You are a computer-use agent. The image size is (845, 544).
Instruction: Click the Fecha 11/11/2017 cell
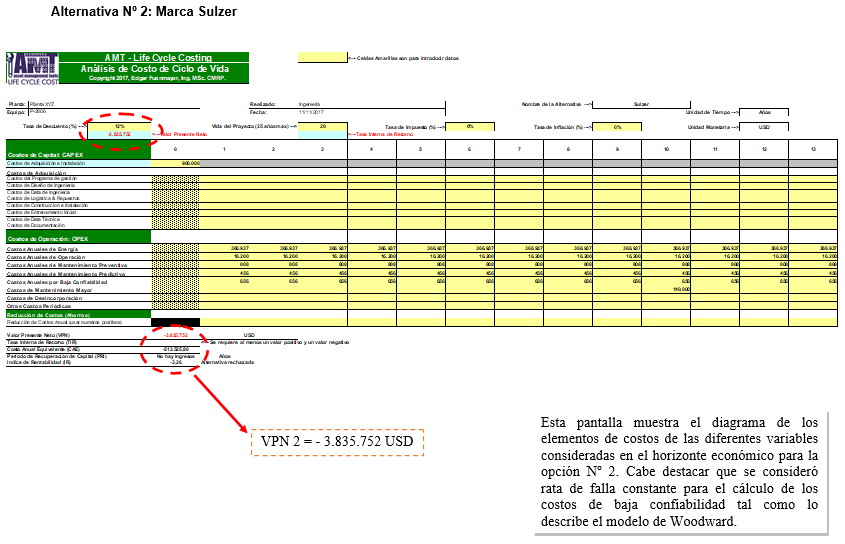click(x=372, y=112)
